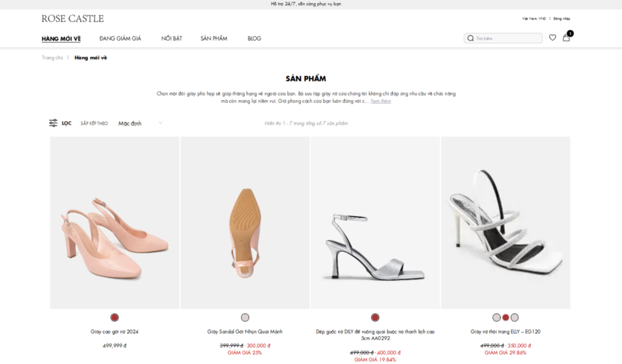Open the SẢN PHẨM menu item
The height and width of the screenshot is (364, 622).
click(214, 38)
